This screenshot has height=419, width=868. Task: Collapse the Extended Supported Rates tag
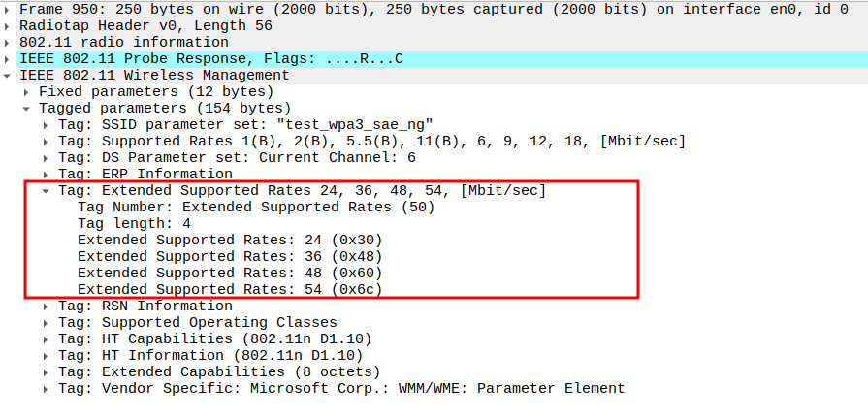click(x=47, y=191)
